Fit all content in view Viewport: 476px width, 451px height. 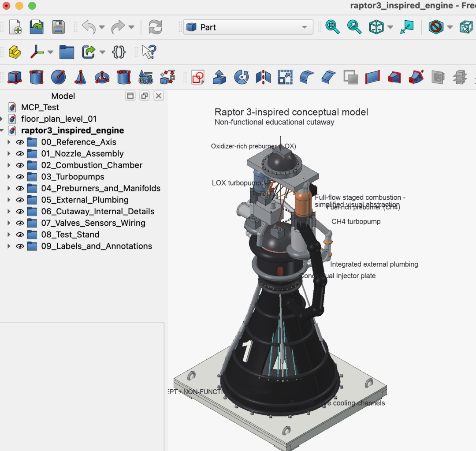pos(332,27)
